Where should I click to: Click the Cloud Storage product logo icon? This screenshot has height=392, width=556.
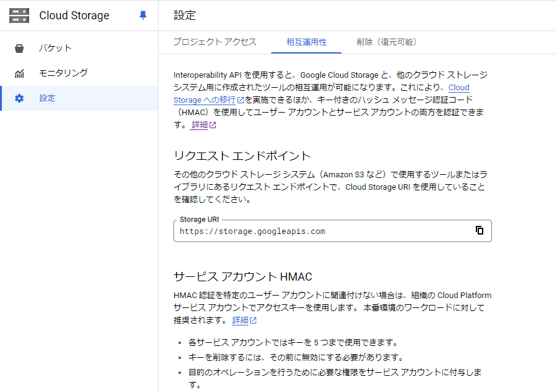pyautogui.click(x=19, y=16)
